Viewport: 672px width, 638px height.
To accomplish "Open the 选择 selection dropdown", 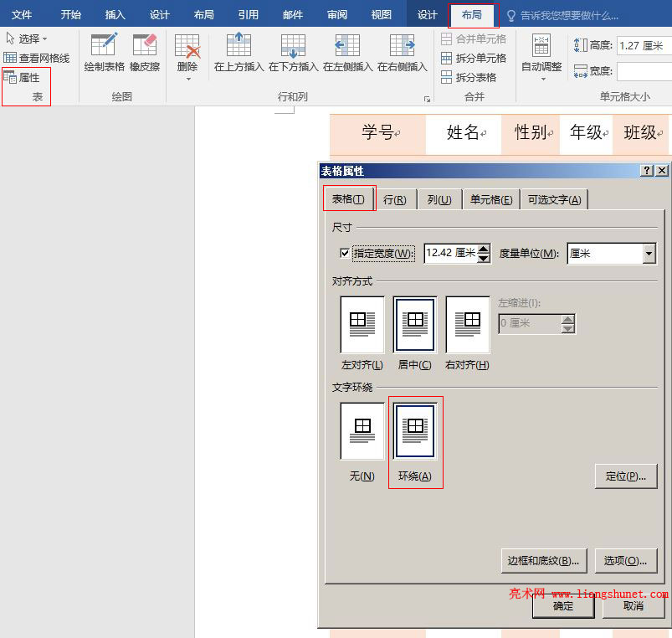I will pos(26,39).
